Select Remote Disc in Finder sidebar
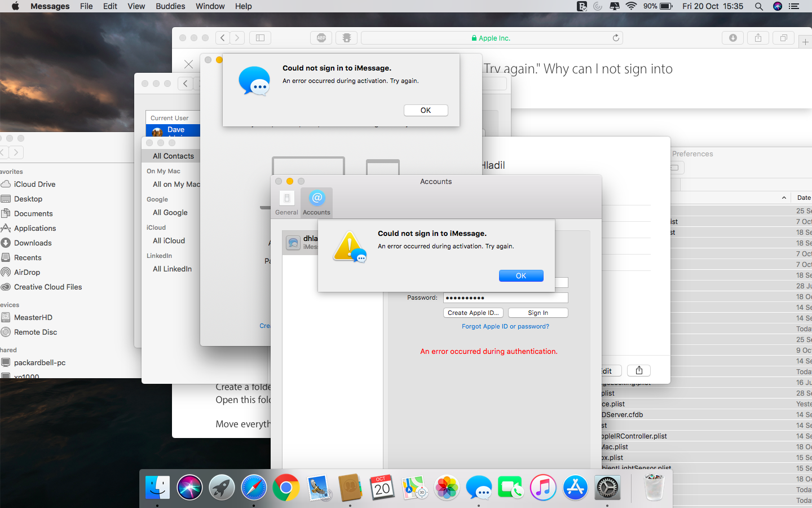 click(x=36, y=332)
